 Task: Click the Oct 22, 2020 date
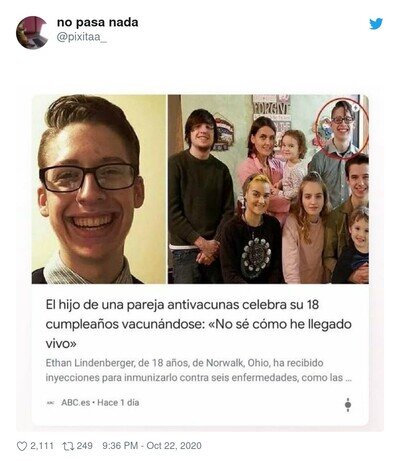click(174, 446)
